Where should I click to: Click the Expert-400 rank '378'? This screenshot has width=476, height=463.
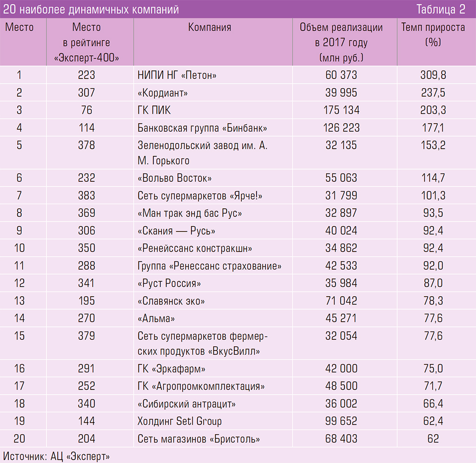tap(86, 146)
